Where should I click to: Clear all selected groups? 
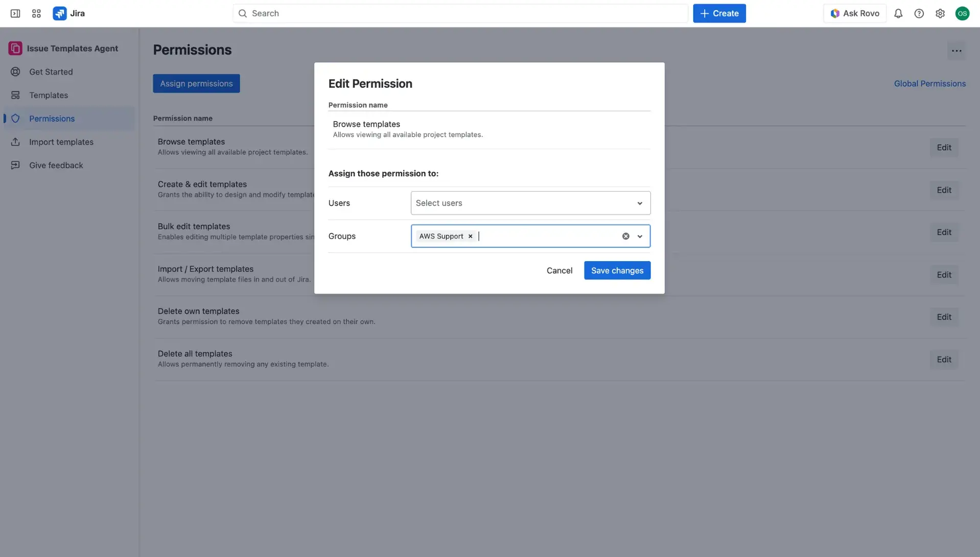(x=625, y=236)
